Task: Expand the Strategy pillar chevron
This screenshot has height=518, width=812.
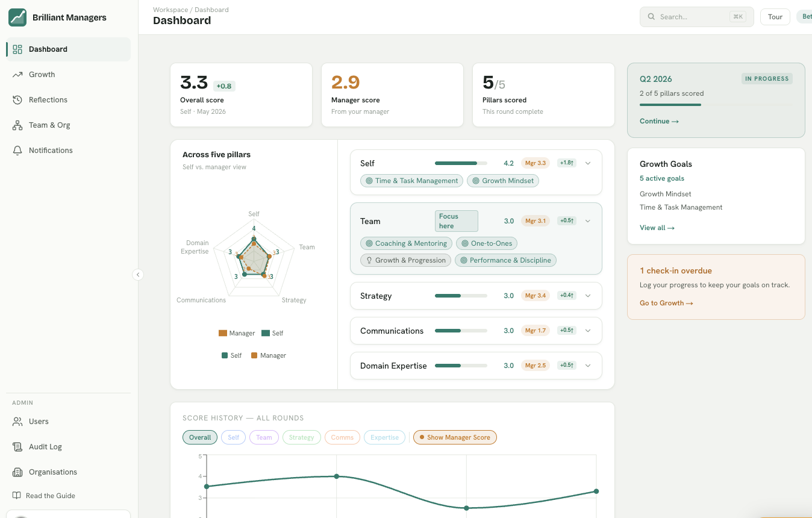Action: [588, 296]
